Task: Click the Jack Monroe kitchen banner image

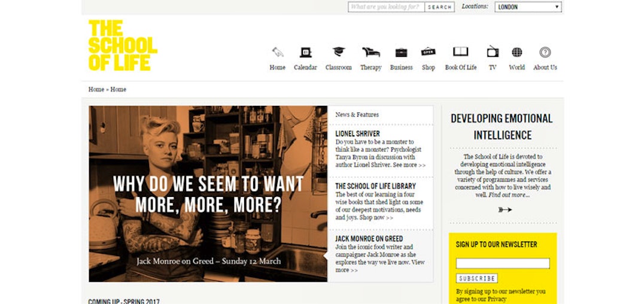Action: [x=208, y=193]
